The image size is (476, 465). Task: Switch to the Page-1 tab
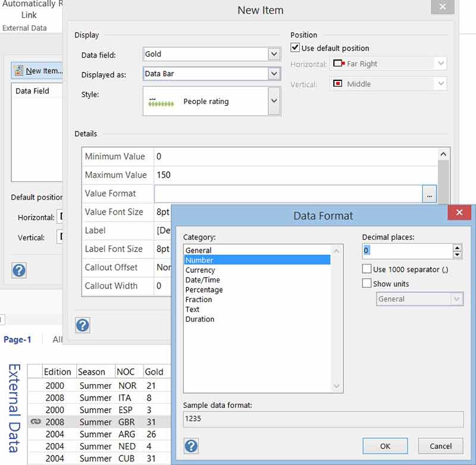tap(17, 340)
